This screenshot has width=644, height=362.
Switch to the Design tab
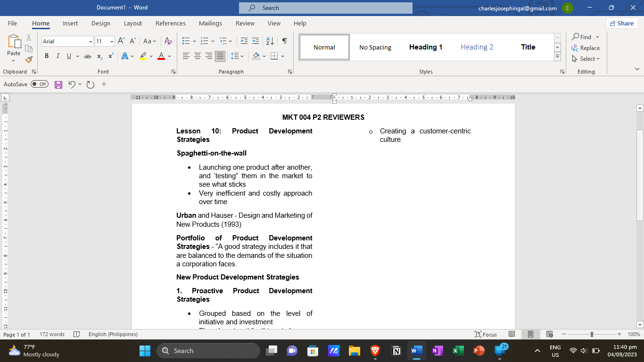[x=101, y=23]
